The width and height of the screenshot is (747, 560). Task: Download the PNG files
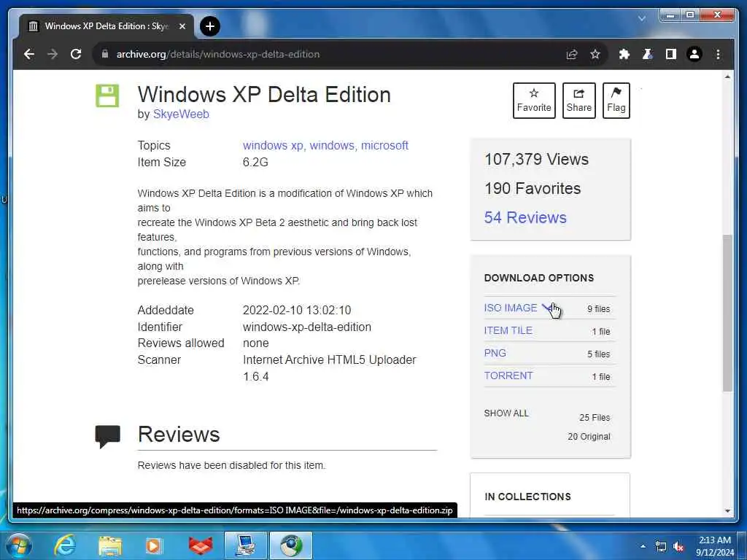pos(495,353)
